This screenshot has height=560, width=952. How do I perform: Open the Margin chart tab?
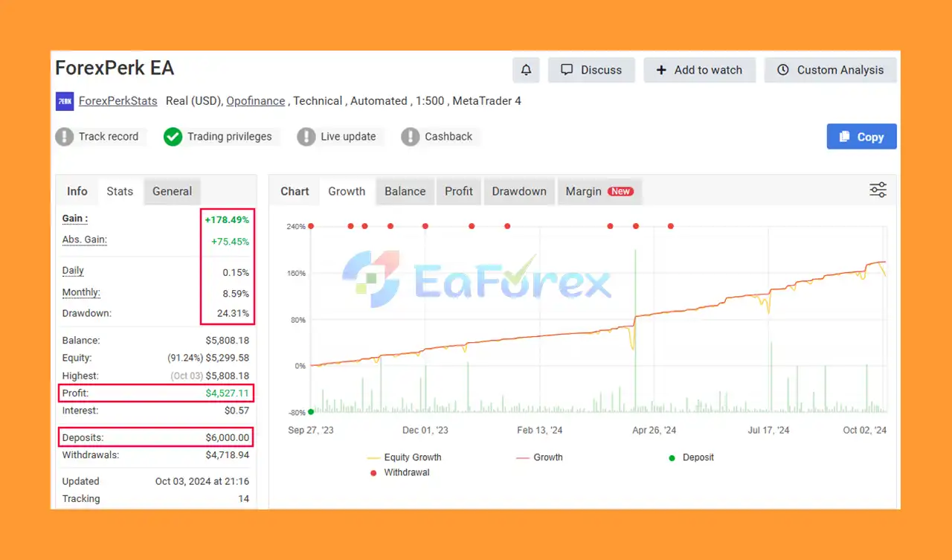pos(599,191)
